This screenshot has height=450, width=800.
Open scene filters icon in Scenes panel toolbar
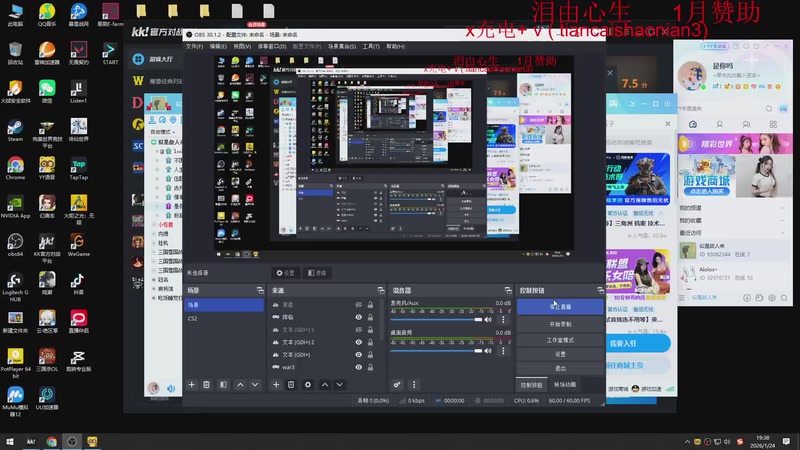point(223,385)
